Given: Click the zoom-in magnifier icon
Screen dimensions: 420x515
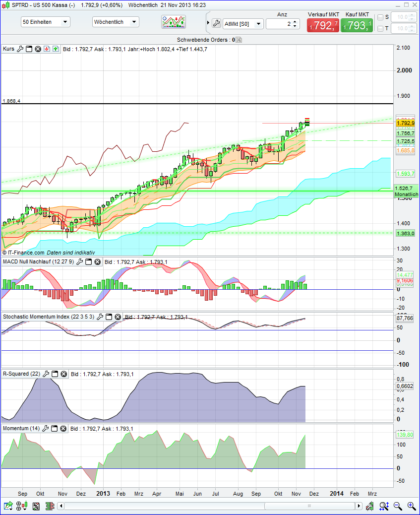Looking at the screenshot, I should tap(411, 506).
